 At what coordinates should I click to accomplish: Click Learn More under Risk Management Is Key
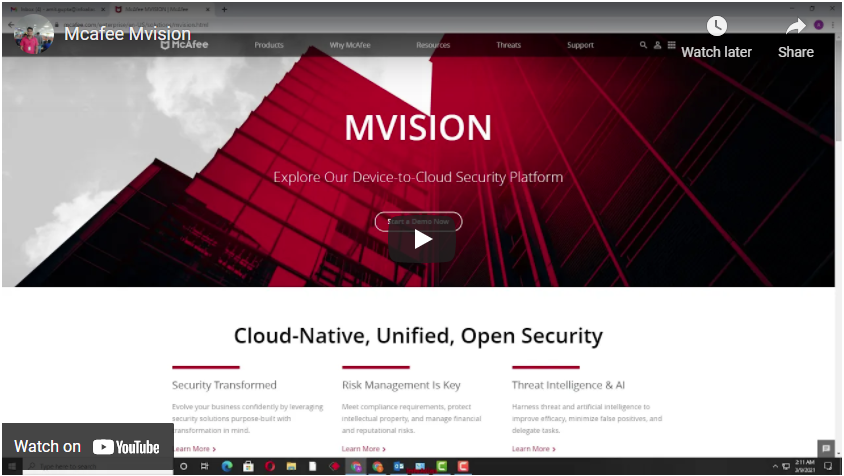pyautogui.click(x=363, y=449)
